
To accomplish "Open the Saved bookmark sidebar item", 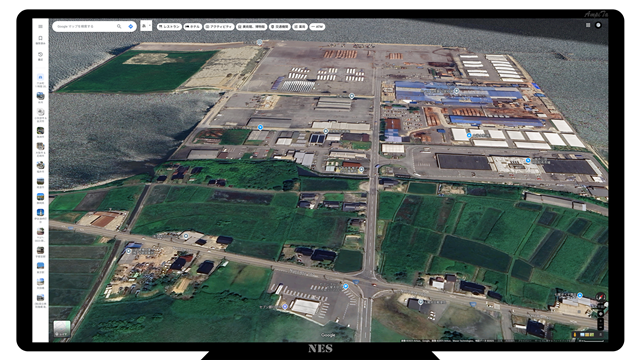I will (x=40, y=40).
